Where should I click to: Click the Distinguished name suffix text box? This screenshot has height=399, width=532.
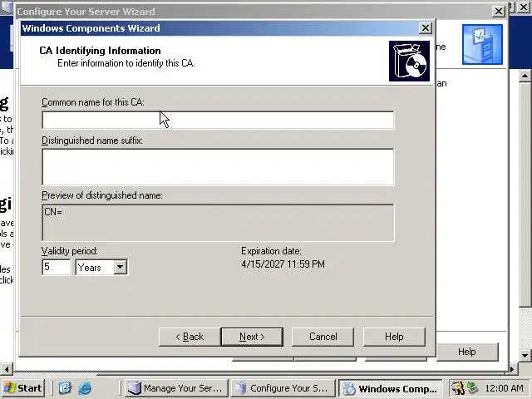[x=218, y=167]
